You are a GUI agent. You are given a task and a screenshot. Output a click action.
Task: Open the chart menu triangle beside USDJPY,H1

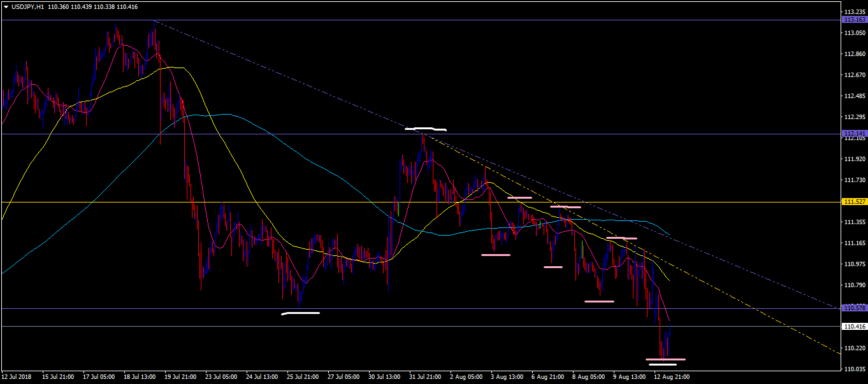tap(6, 6)
